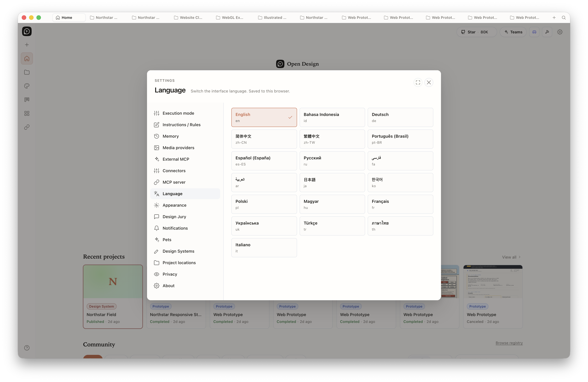Switch to the Home tab
This screenshot has height=382, width=588.
[x=69, y=18]
